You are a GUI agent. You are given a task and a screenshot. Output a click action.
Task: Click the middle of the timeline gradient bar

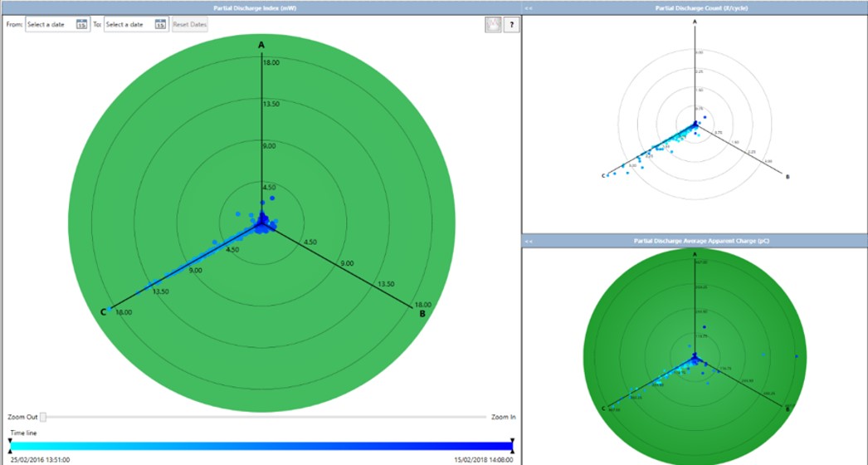point(261,446)
